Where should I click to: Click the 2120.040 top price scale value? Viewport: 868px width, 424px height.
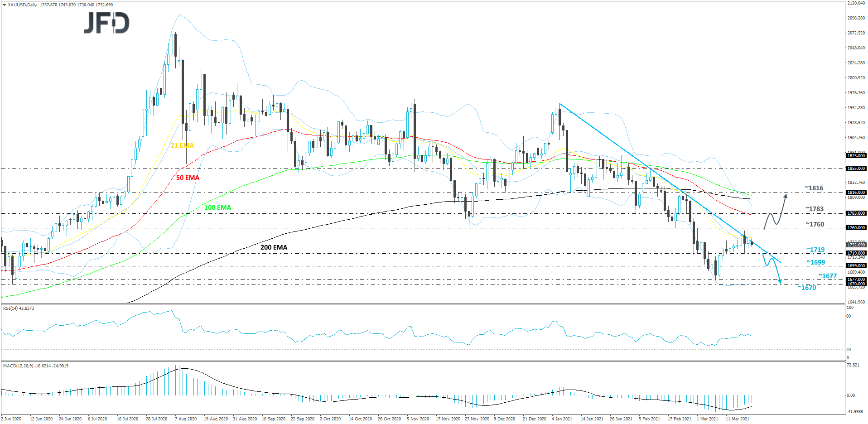[856, 3]
